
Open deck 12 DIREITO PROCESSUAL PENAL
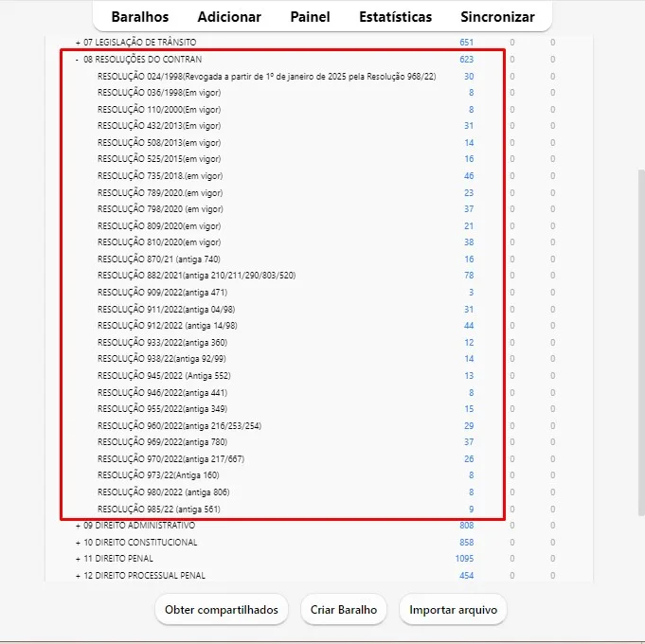pyautogui.click(x=144, y=575)
